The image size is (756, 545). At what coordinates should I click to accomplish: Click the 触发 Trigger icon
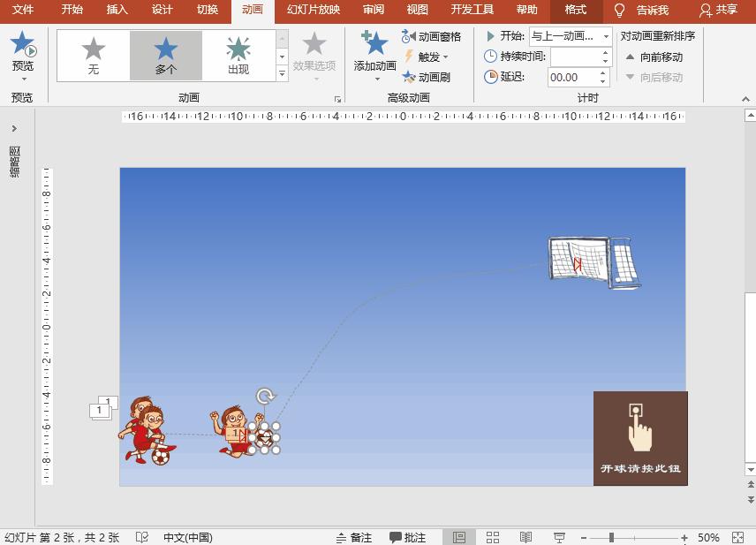(408, 57)
